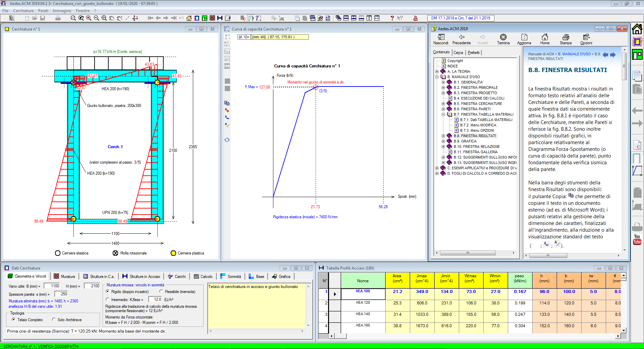The image size is (644, 349).
Task: Click the zoom in magnifier icon
Action: point(89,18)
